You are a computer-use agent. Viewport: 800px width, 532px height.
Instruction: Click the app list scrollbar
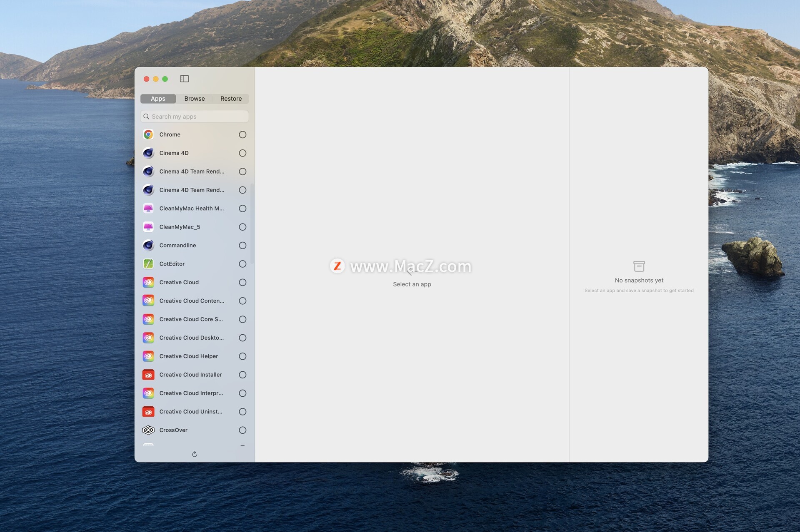pyautogui.click(x=252, y=223)
